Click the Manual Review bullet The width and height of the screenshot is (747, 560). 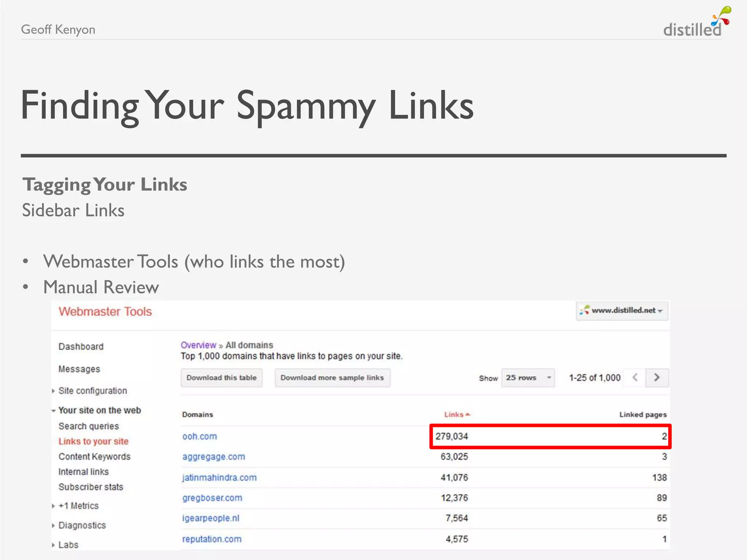click(101, 287)
